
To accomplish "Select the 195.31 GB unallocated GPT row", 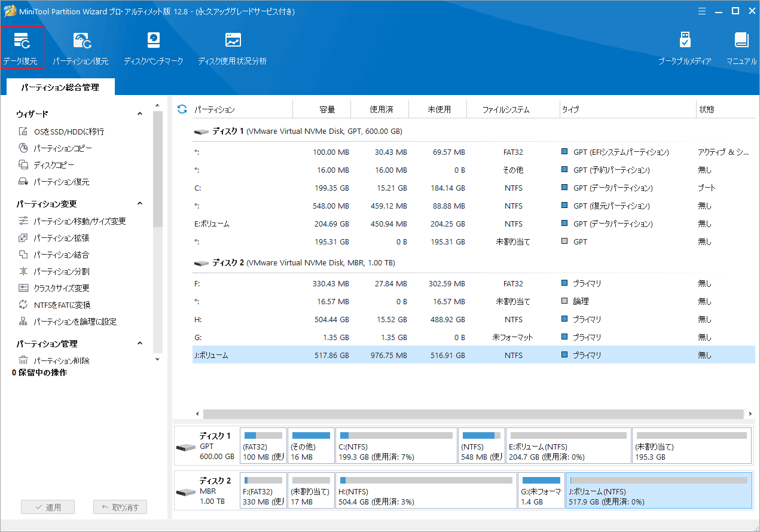I will pos(474,241).
